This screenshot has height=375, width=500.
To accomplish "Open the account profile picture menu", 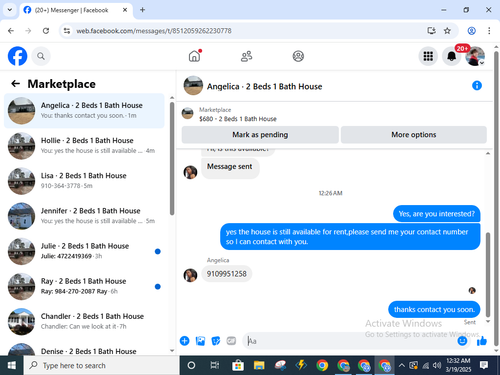I will click(x=475, y=56).
